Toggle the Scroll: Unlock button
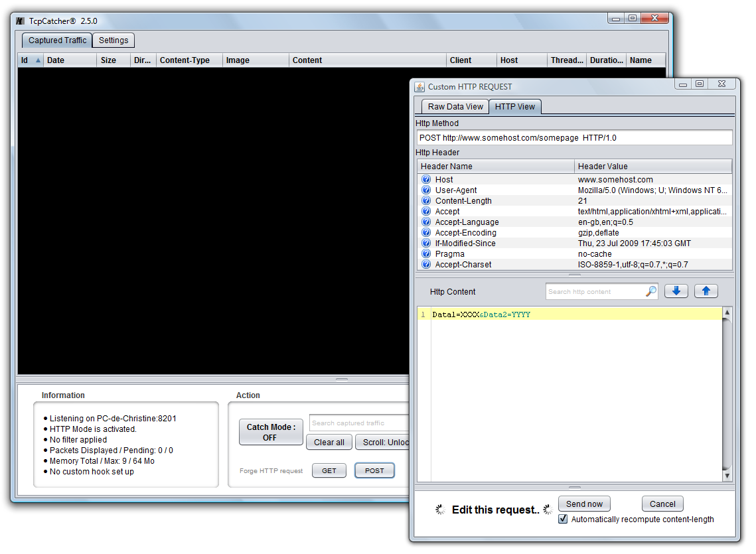Viewport: 756px width, 554px height. (x=383, y=443)
